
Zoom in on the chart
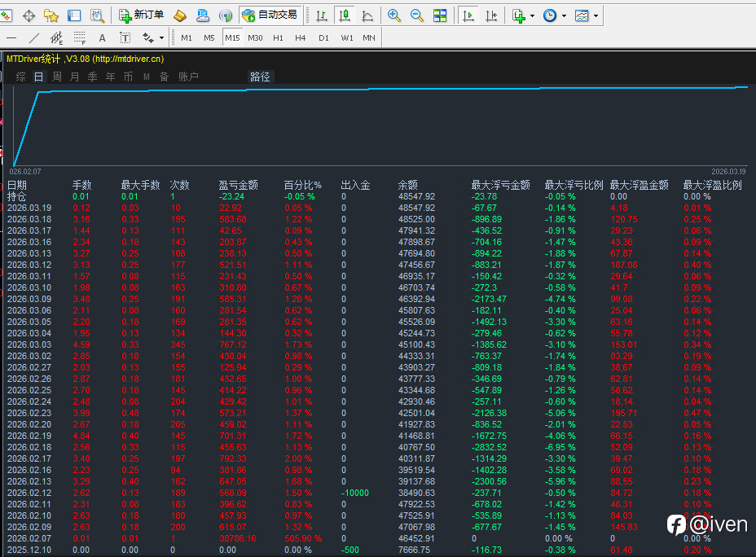[x=394, y=15]
